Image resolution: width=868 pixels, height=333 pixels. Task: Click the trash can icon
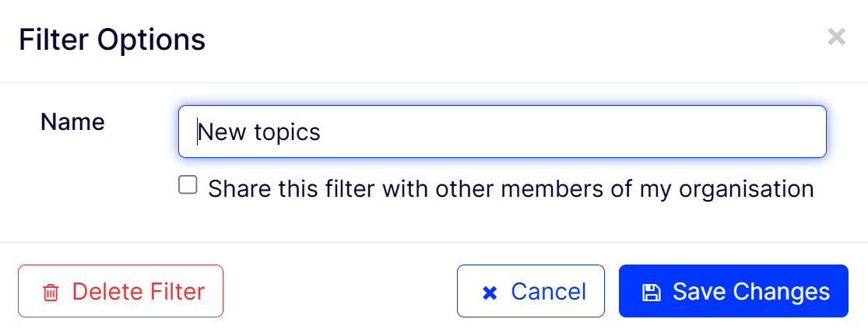click(x=51, y=293)
